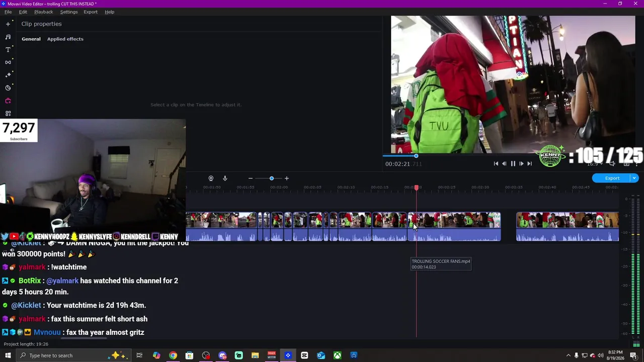Step forward one frame in preview
Viewport: 644px width, 362px height.
[521, 163]
